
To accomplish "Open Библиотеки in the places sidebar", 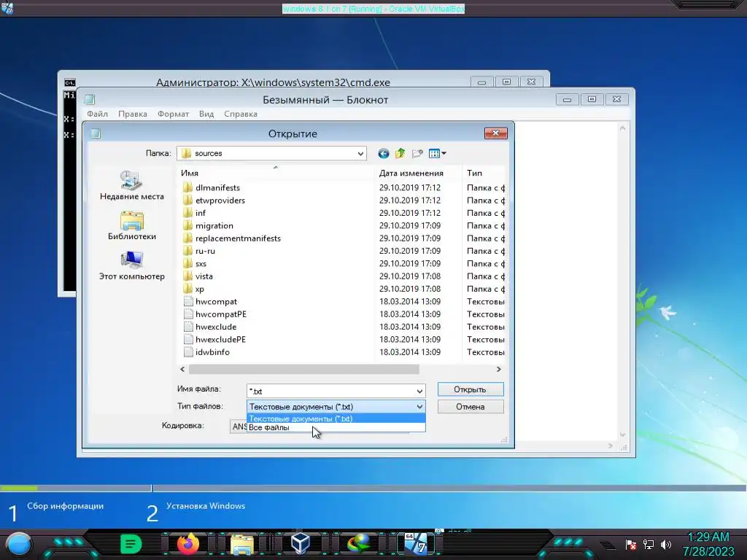I will (x=132, y=225).
